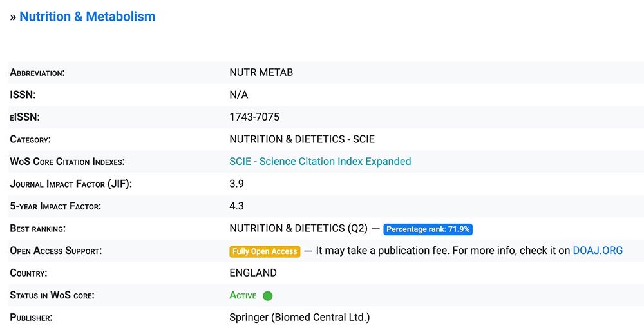
Task: Click the Open Access Support label
Action: (56, 251)
